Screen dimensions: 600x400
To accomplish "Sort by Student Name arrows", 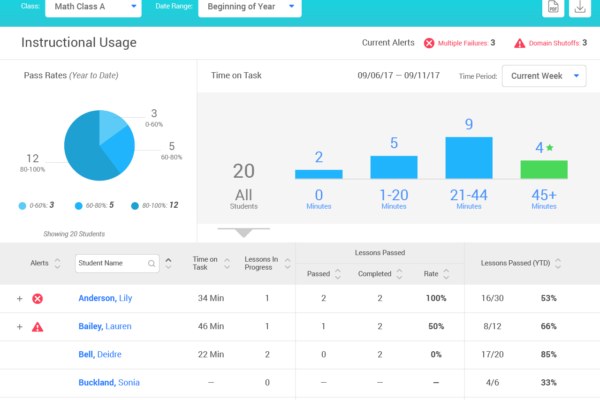I will 168,263.
